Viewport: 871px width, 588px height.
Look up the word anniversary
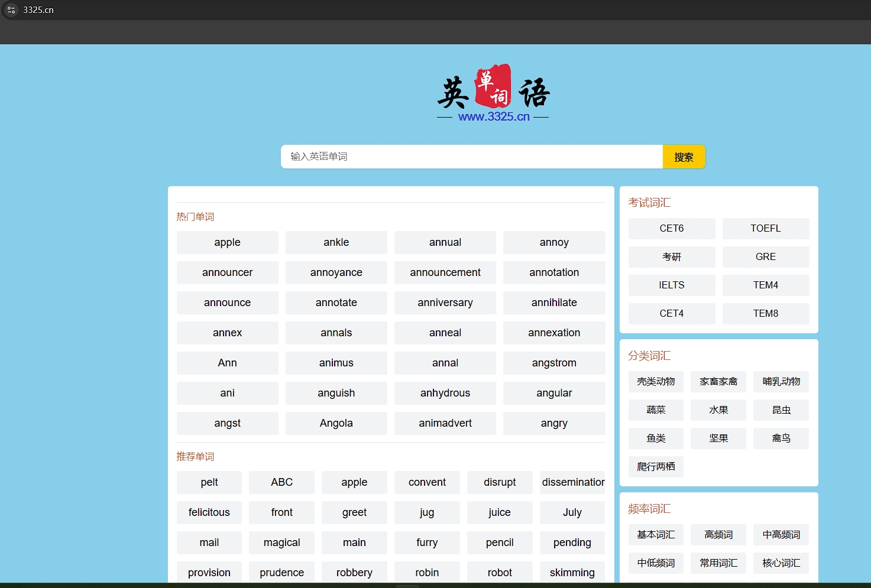(445, 303)
